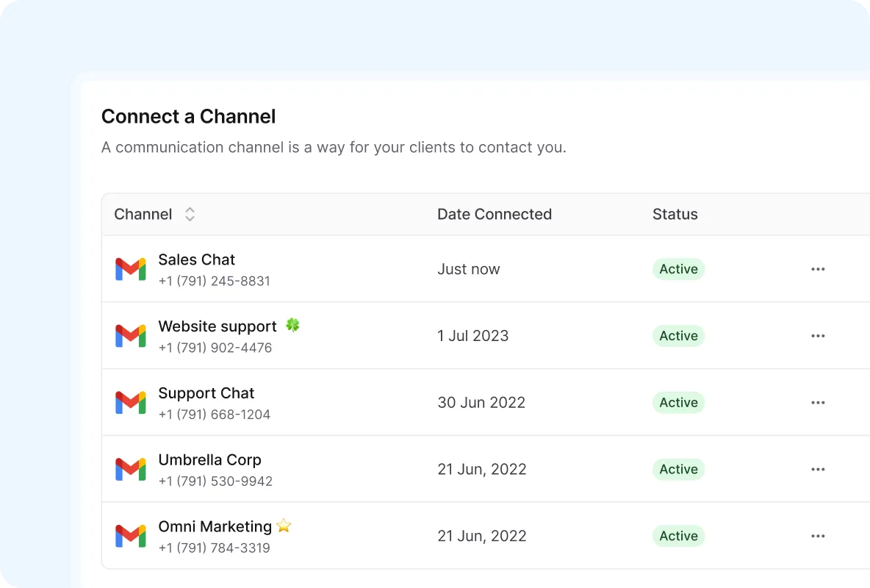Click the Active badge in Omni Marketing row
Image resolution: width=870 pixels, height=588 pixels.
[678, 537]
